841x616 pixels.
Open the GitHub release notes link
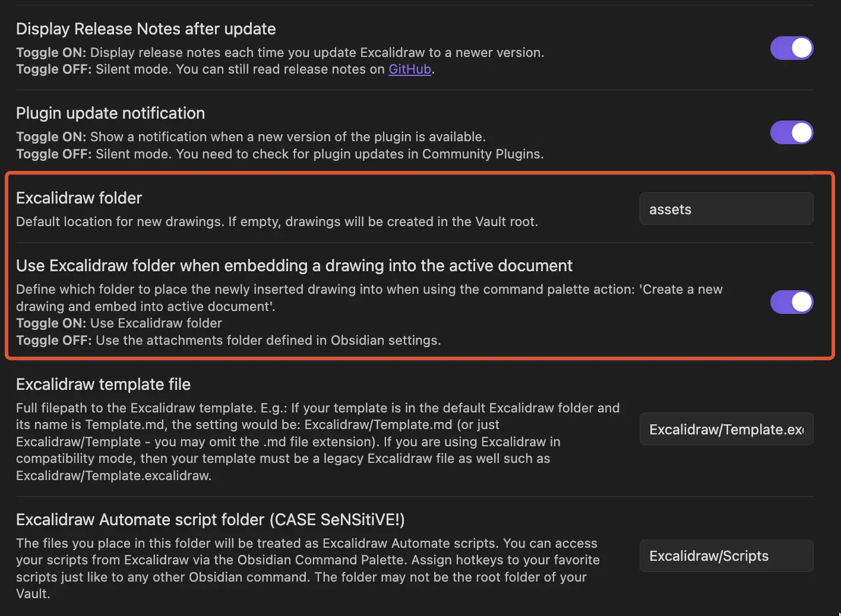(x=409, y=69)
